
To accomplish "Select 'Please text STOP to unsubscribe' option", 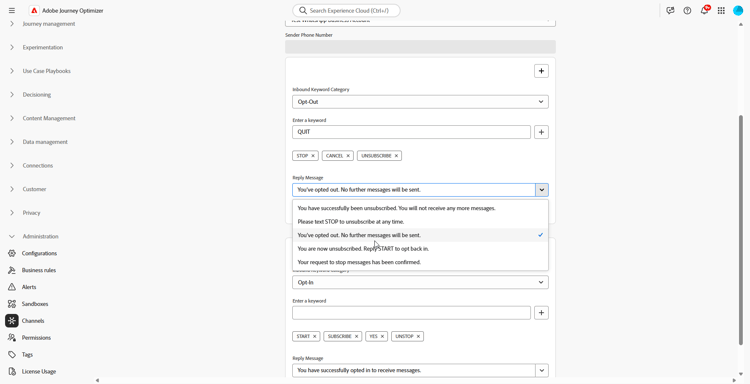I will click(420, 221).
